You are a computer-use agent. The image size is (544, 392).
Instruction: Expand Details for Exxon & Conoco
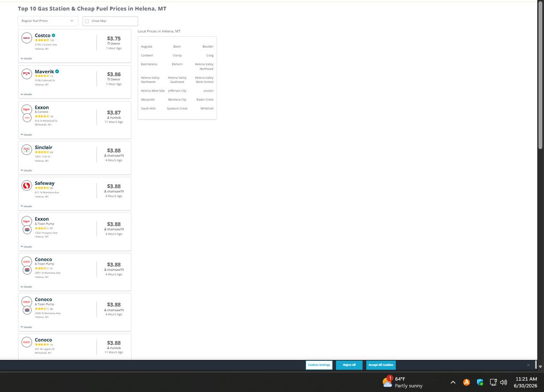[x=26, y=135]
